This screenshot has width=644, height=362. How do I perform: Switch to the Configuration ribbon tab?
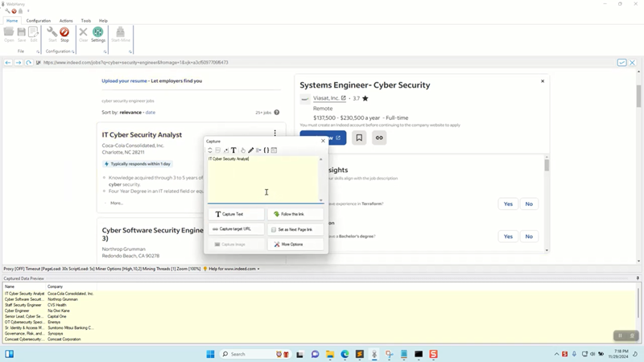pyautogui.click(x=39, y=21)
